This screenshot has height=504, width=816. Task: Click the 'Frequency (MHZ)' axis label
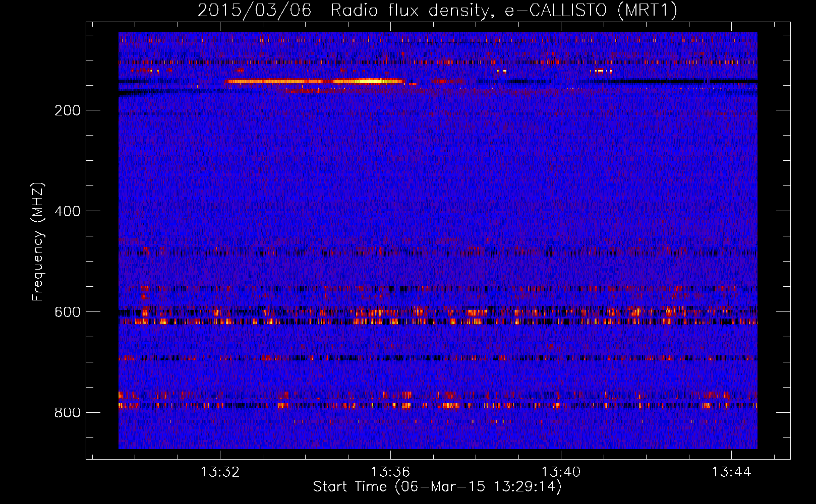(x=38, y=242)
